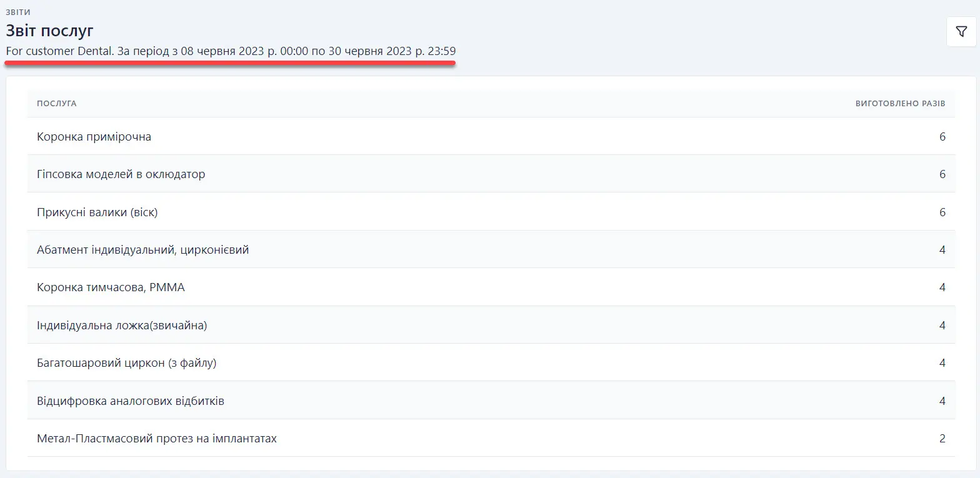
Task: Click count 6 for Коронка примірочна
Action: pos(942,136)
